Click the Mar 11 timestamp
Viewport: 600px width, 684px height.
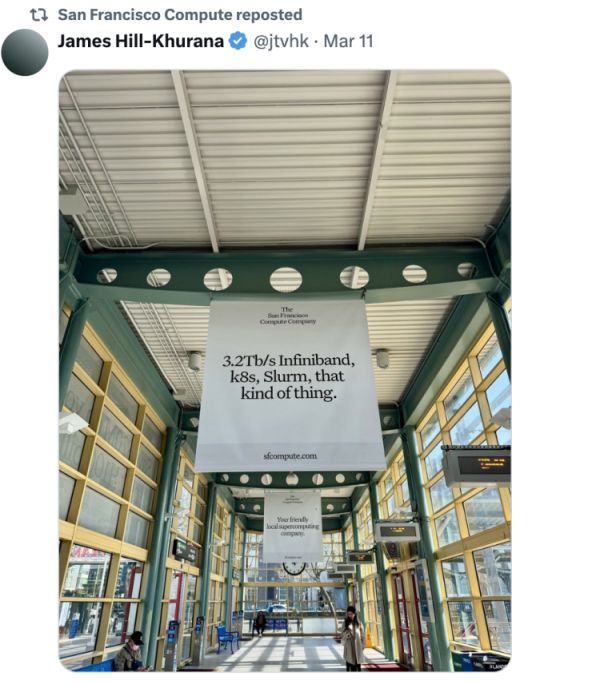(350, 41)
